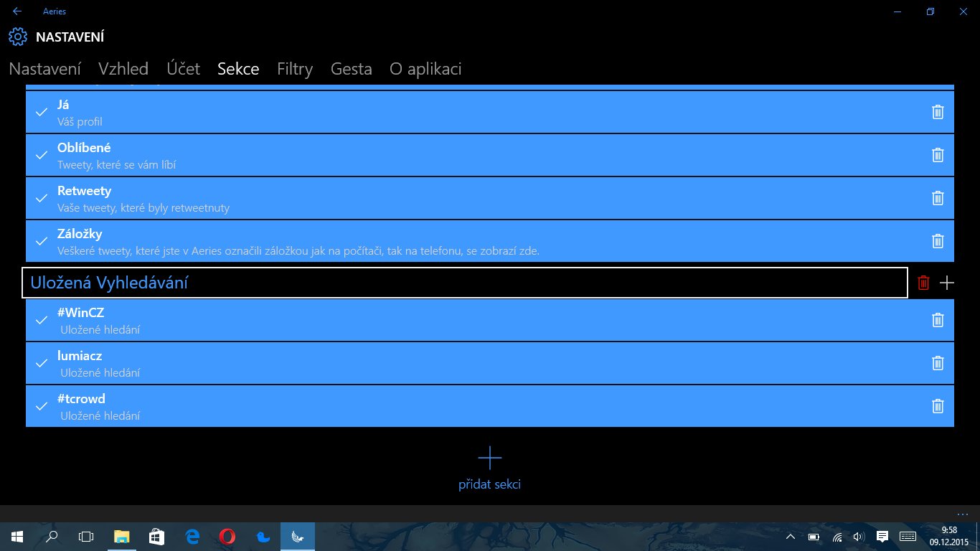980x551 pixels.
Task: Launch Opera from the taskbar
Action: pos(227,537)
